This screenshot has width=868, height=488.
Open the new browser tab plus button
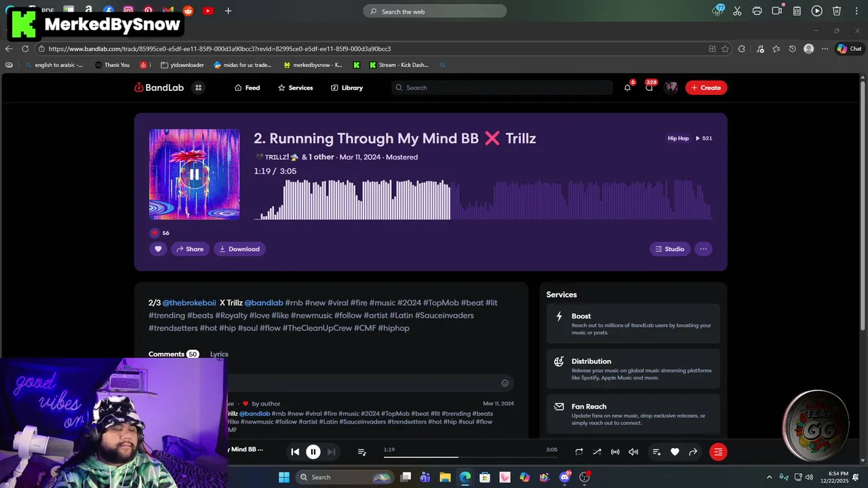pos(228,11)
